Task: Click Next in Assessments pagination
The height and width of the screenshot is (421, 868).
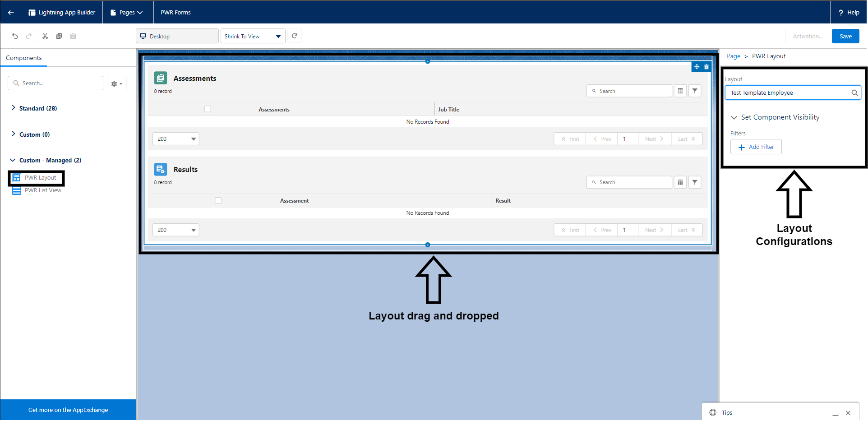Action: [x=654, y=139]
